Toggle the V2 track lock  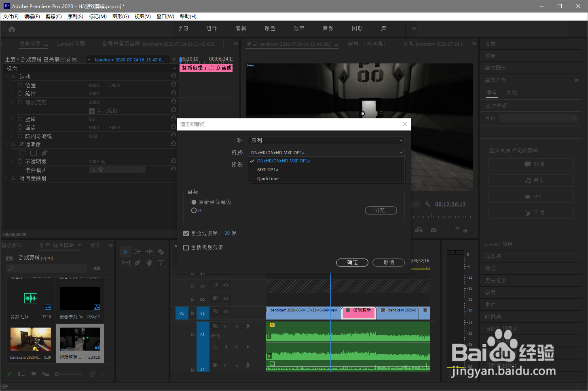click(x=192, y=299)
